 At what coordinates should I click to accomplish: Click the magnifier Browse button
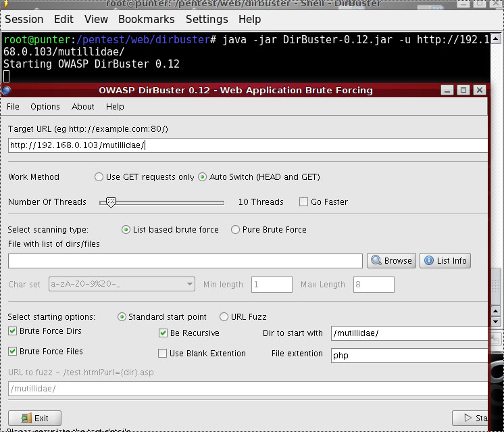391,260
